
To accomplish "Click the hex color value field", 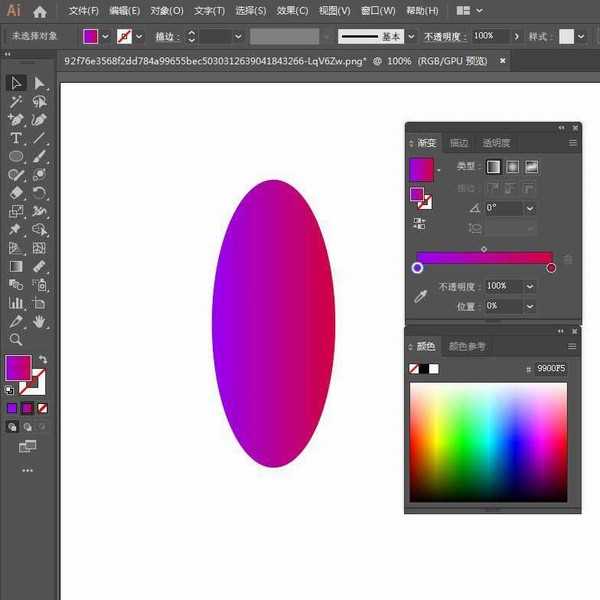I will coord(550,368).
